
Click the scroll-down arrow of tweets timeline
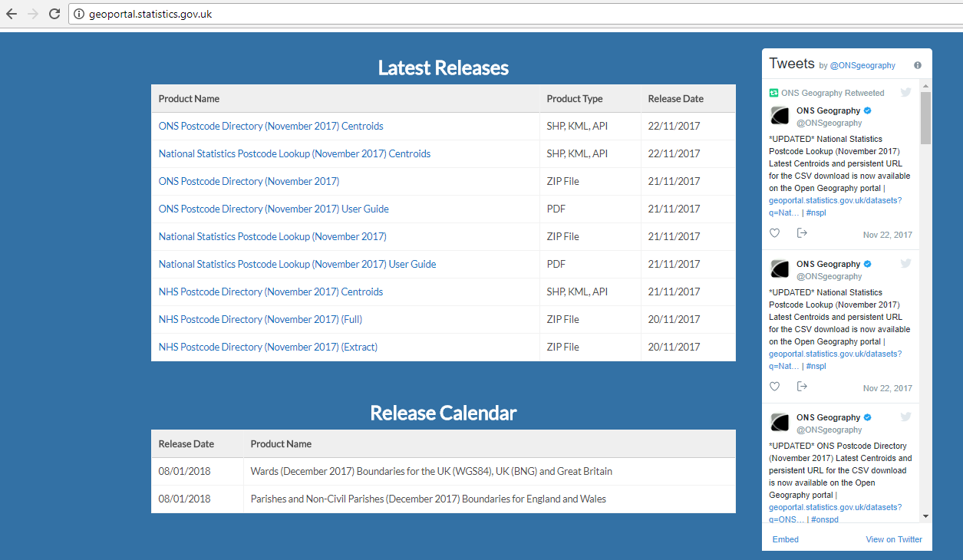point(926,516)
